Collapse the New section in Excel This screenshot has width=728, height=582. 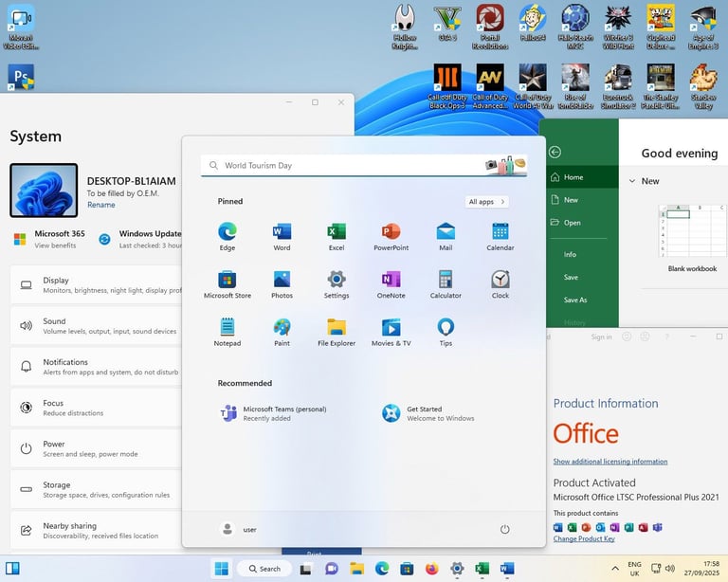pyautogui.click(x=632, y=181)
